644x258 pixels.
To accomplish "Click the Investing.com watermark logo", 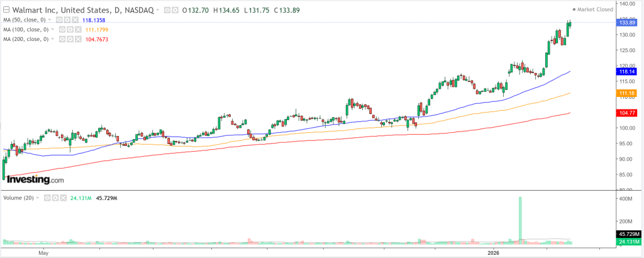I will pyautogui.click(x=35, y=180).
